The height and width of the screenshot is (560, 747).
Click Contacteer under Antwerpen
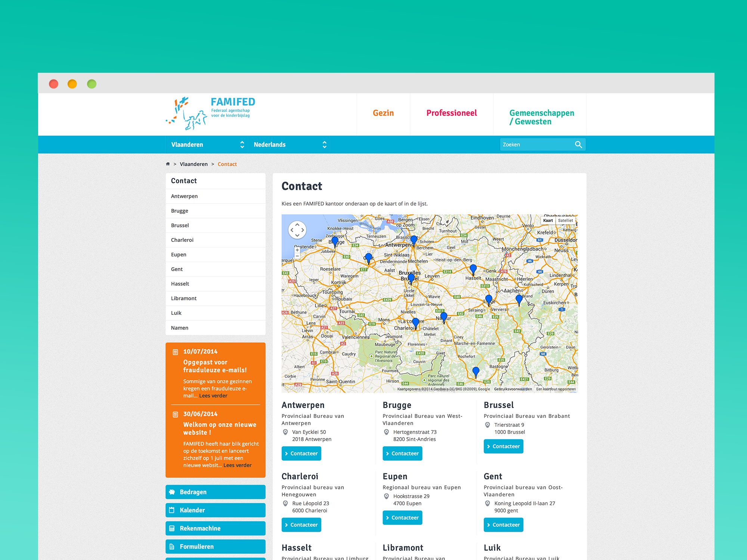point(301,454)
